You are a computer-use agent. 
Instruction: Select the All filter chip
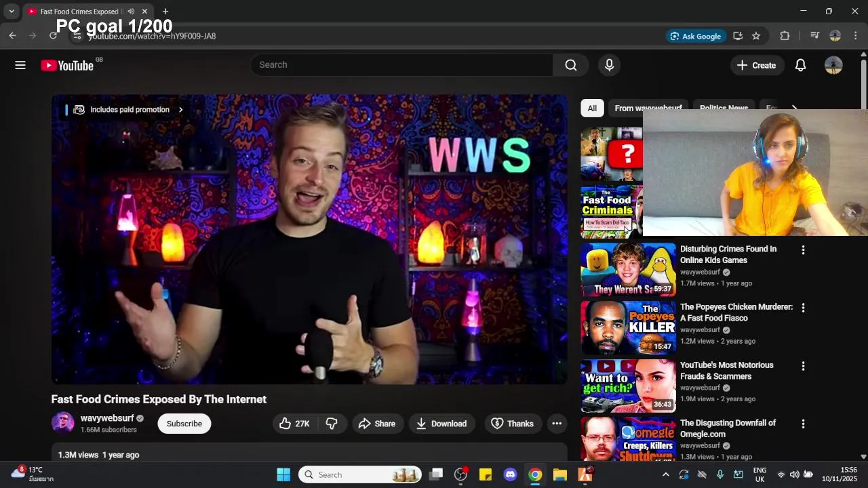[x=592, y=108]
